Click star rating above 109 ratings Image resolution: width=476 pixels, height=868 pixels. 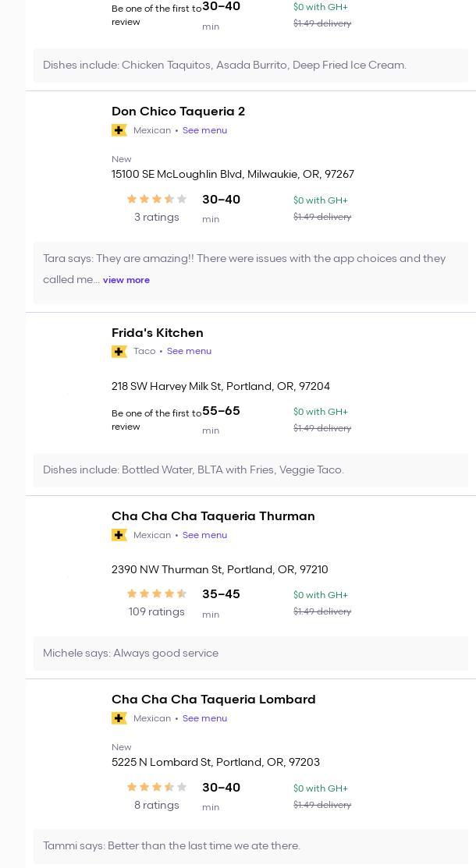[x=156, y=594]
